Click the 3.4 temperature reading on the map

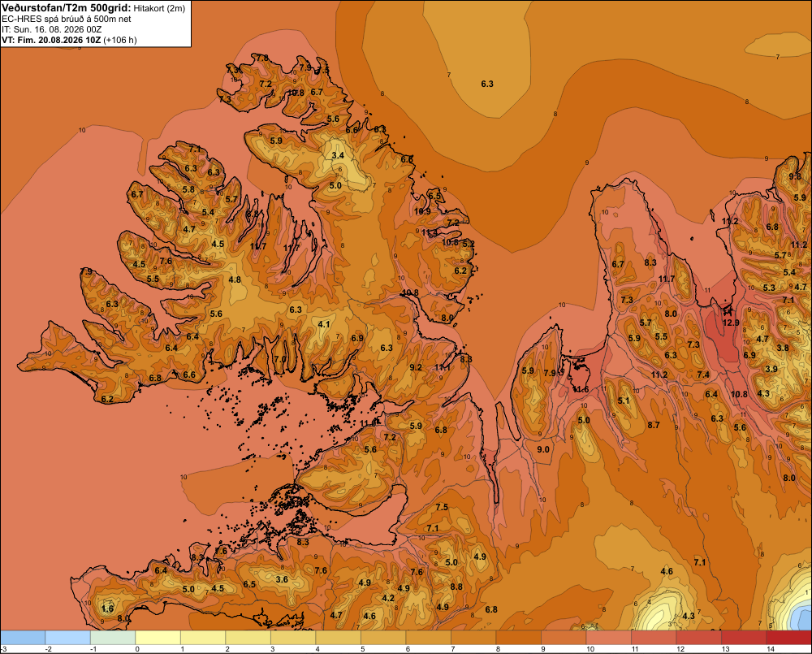338,155
